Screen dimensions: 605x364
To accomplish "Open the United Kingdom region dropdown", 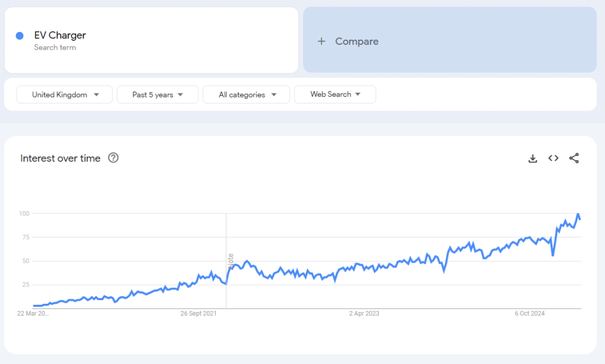I will tap(64, 95).
